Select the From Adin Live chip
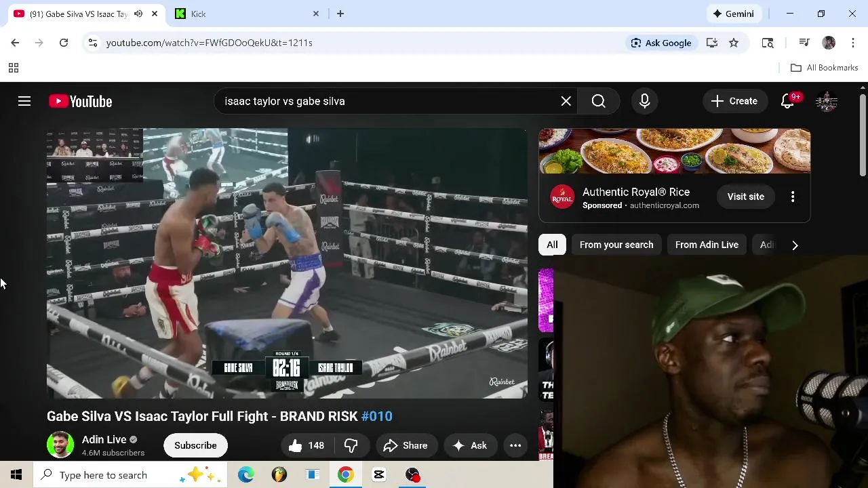 click(x=707, y=245)
